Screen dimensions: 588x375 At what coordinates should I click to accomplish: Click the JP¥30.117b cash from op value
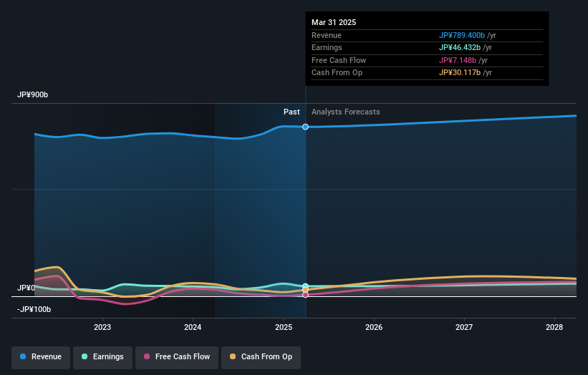pyautogui.click(x=460, y=73)
